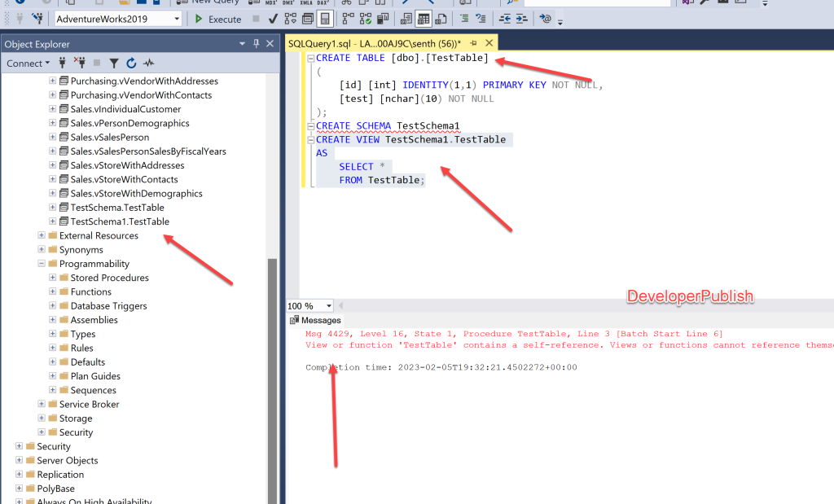This screenshot has height=504, width=834.
Task: Collapse the Programmability folder
Action: coord(42,264)
